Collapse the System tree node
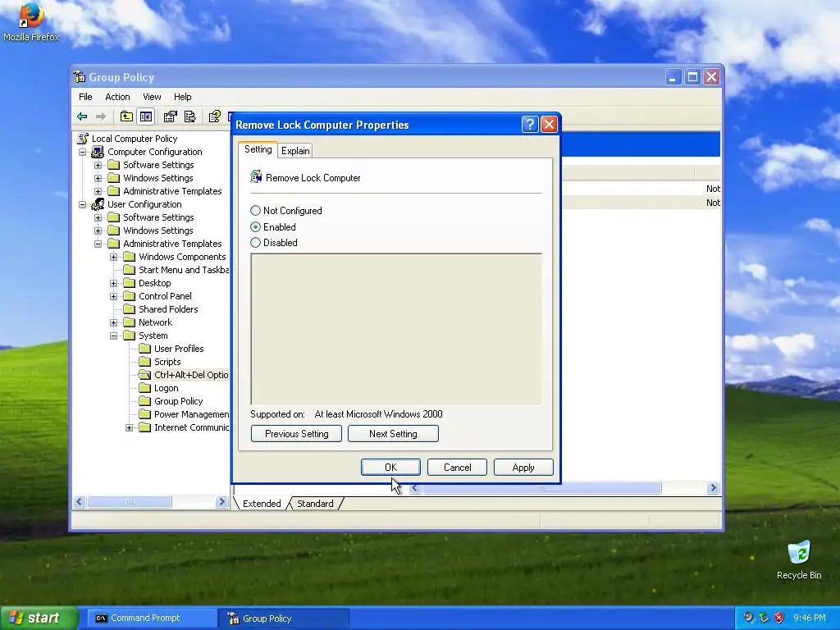This screenshot has height=630, width=840. point(113,336)
